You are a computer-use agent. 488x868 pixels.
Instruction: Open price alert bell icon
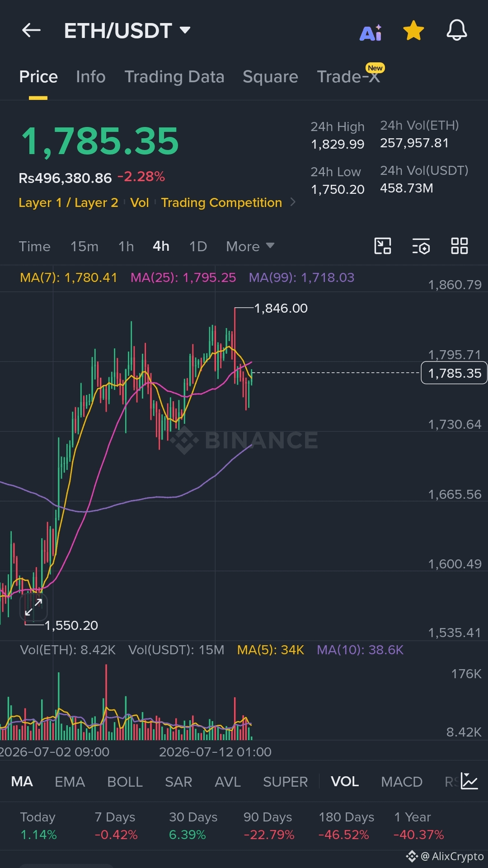pos(457,30)
